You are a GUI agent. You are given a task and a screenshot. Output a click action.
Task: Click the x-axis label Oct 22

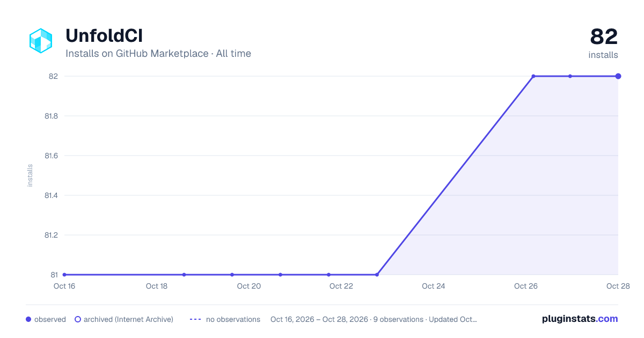pyautogui.click(x=341, y=286)
